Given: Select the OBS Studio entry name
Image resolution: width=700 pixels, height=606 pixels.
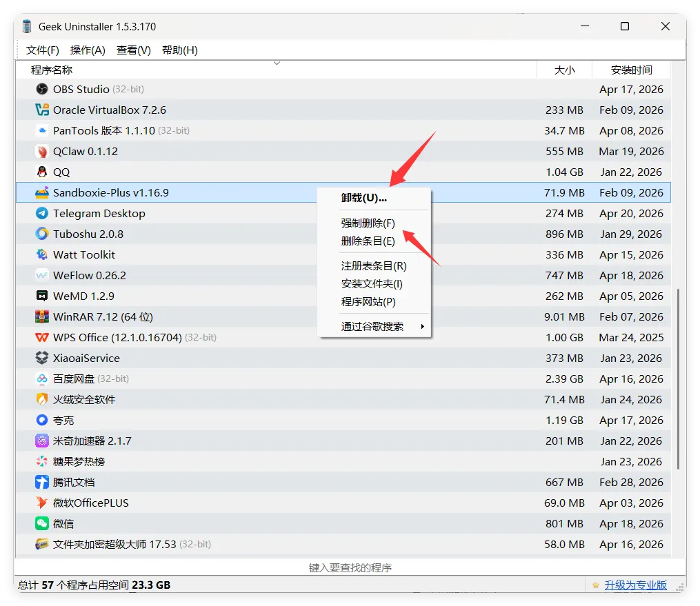Looking at the screenshot, I should (x=81, y=89).
